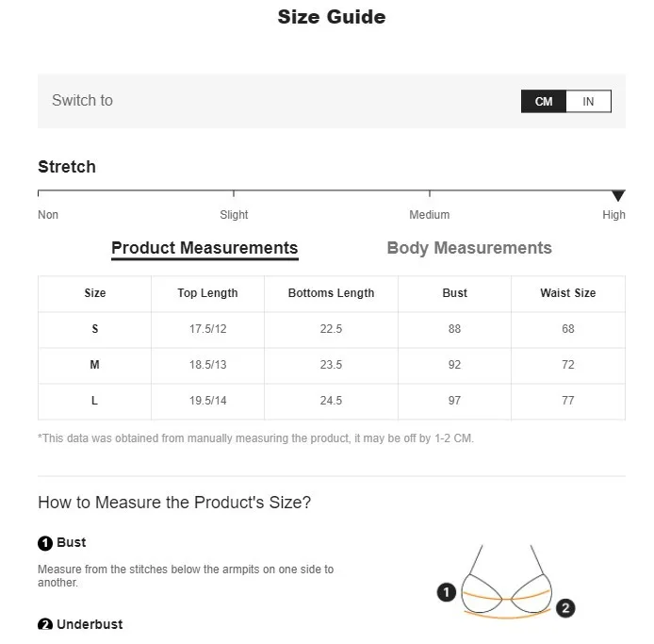This screenshot has width=654, height=644.
Task: Switch units to IN
Action: tap(588, 102)
